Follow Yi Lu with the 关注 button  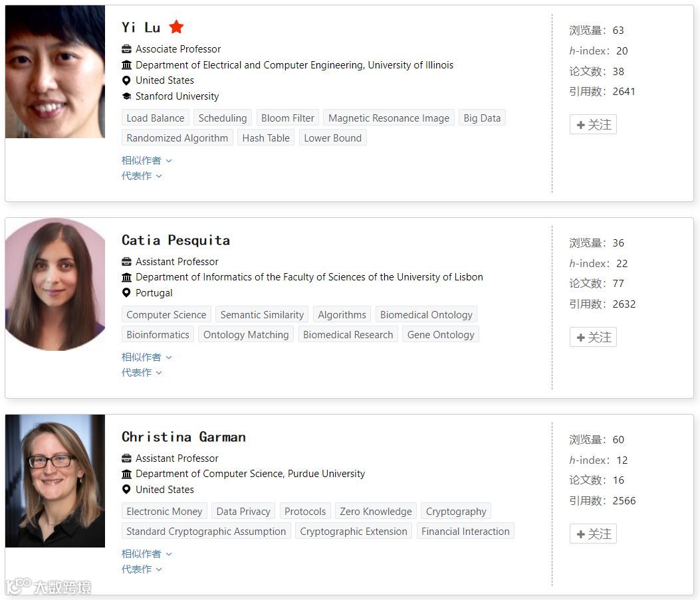(593, 125)
